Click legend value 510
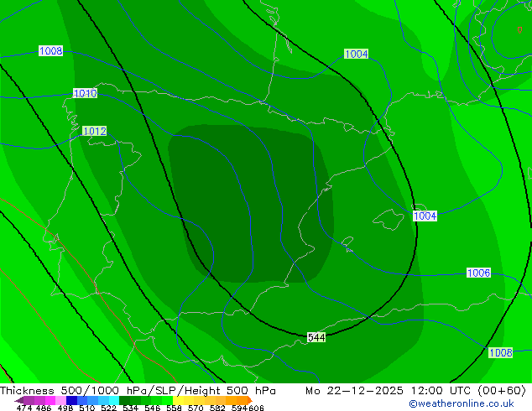 pyautogui.click(x=87, y=408)
